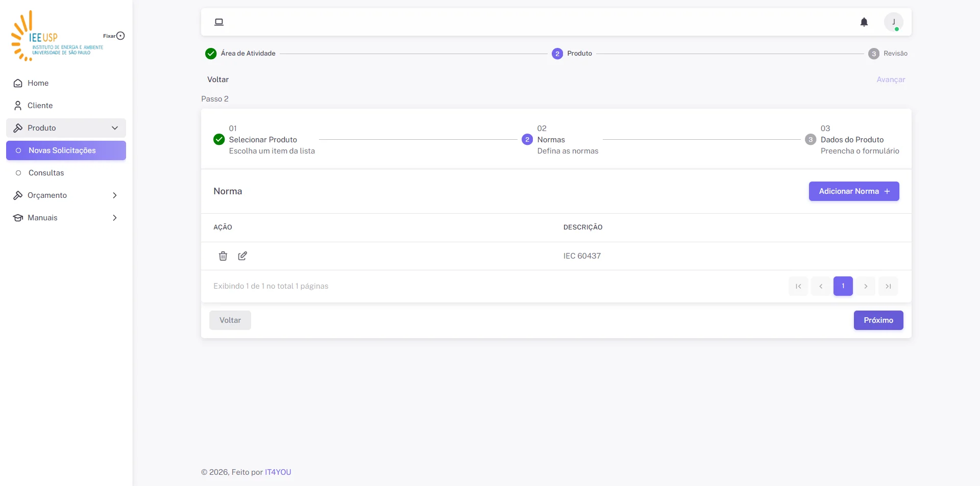Expand the Orçamento chevron

point(115,195)
